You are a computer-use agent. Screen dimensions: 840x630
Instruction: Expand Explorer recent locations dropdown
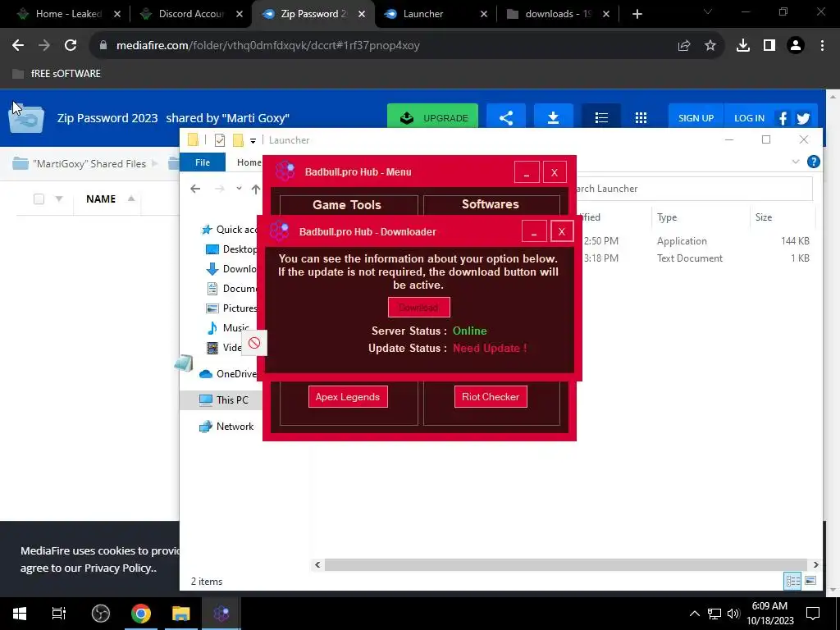pos(239,189)
